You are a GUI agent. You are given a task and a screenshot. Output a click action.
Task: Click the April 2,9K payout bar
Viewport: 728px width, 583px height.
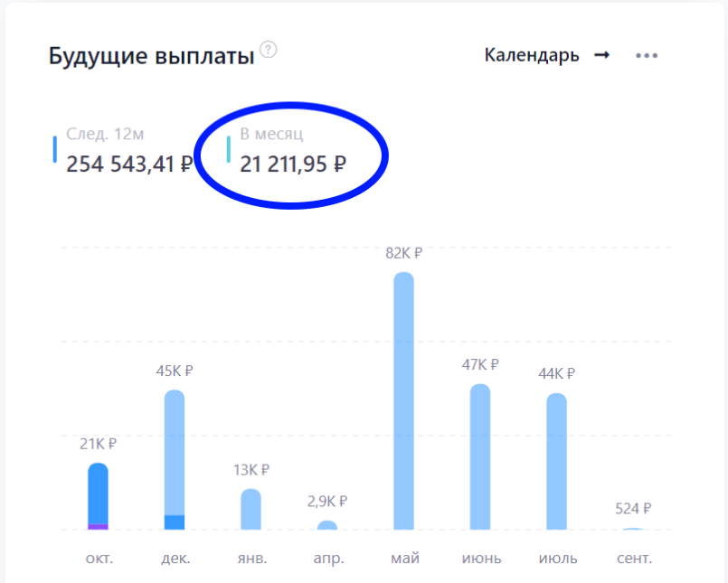coord(327,525)
